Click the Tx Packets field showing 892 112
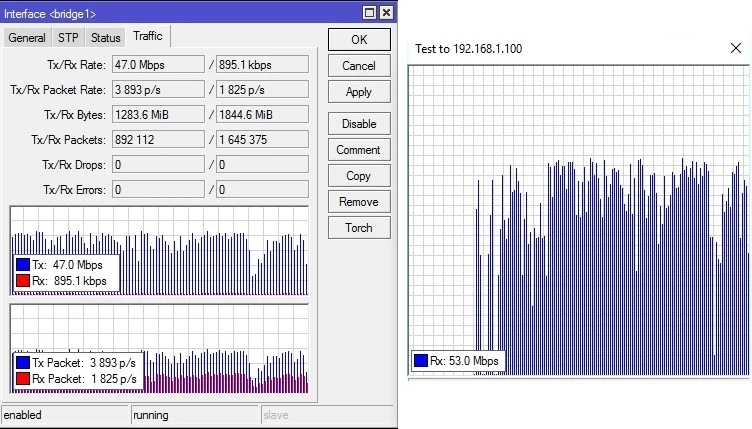752x429 pixels. pyautogui.click(x=157, y=140)
